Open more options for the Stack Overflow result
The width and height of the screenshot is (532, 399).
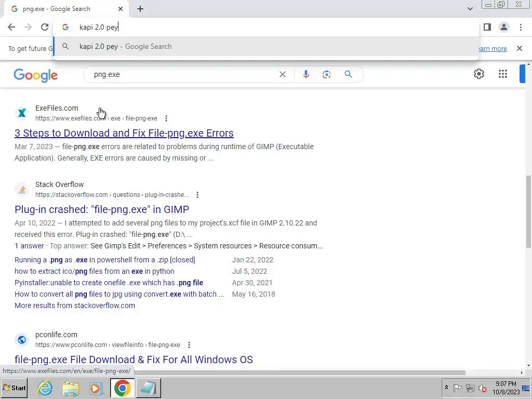click(x=197, y=195)
